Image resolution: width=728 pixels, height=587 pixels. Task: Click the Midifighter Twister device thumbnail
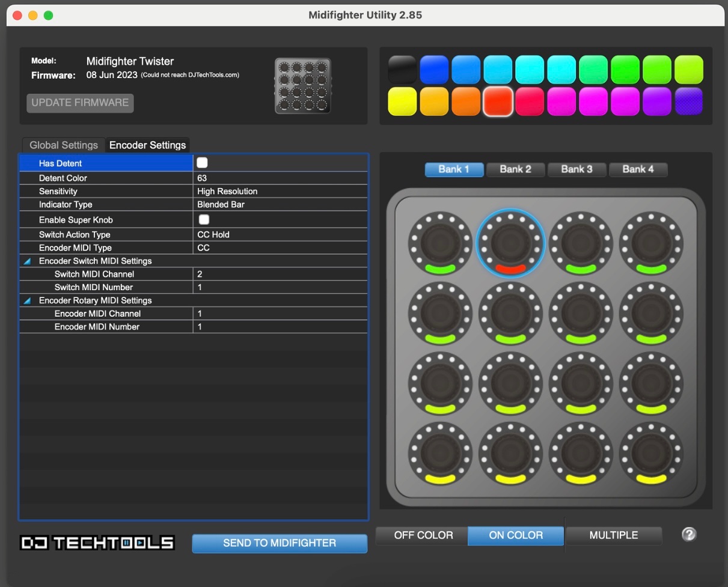click(303, 86)
